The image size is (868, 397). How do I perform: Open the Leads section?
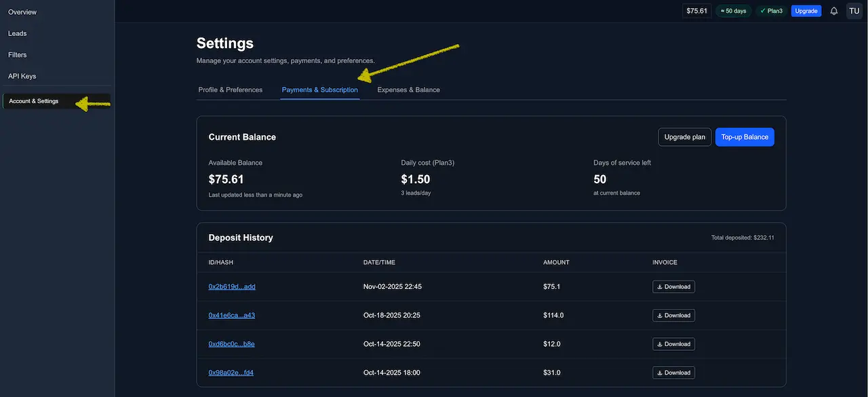point(17,33)
